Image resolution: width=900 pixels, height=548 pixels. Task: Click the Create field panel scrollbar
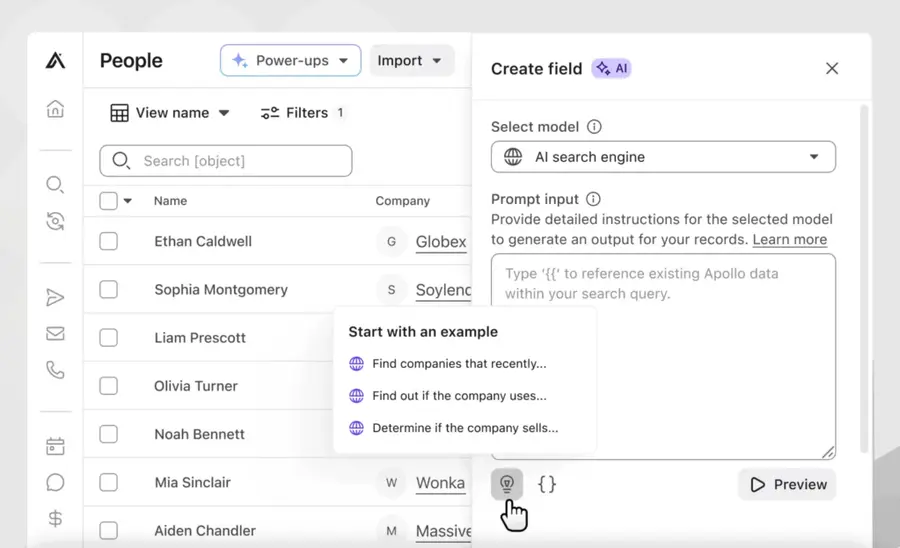(864, 278)
